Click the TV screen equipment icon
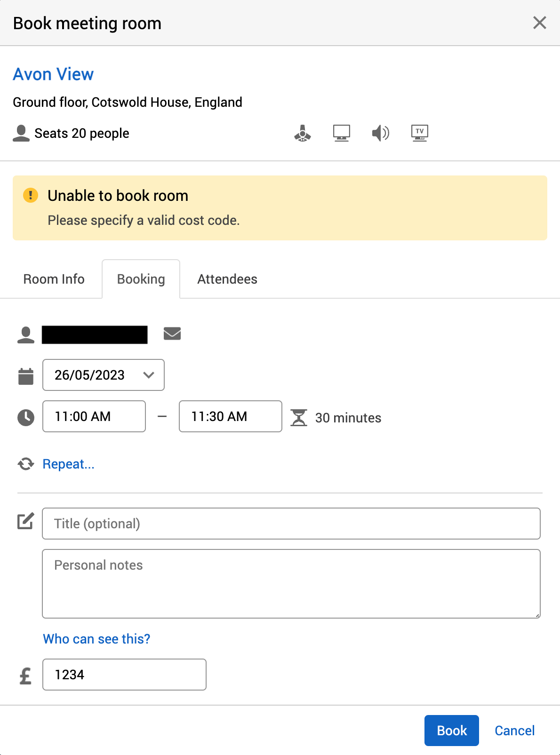Viewport: 560px width, 755px height. [419, 133]
